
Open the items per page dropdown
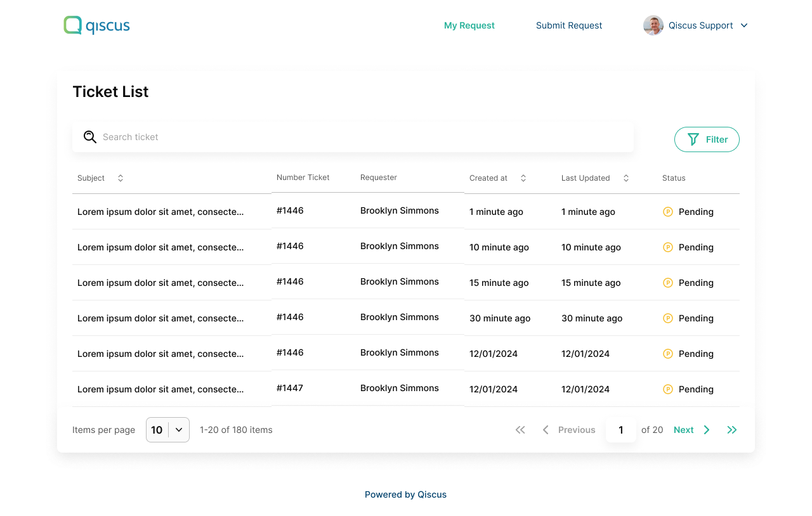pyautogui.click(x=167, y=430)
